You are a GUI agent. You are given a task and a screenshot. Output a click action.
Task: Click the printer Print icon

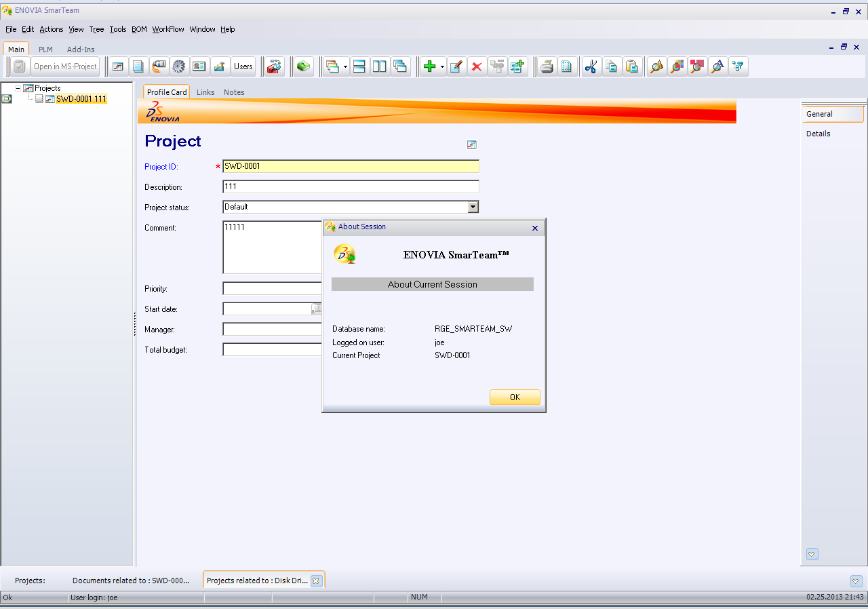click(x=547, y=66)
